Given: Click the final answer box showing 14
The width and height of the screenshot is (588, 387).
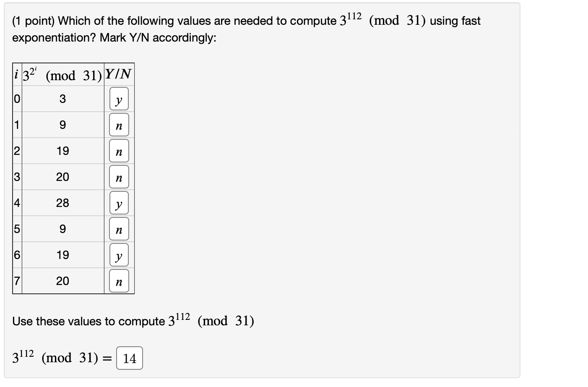Looking at the screenshot, I should pos(129,358).
